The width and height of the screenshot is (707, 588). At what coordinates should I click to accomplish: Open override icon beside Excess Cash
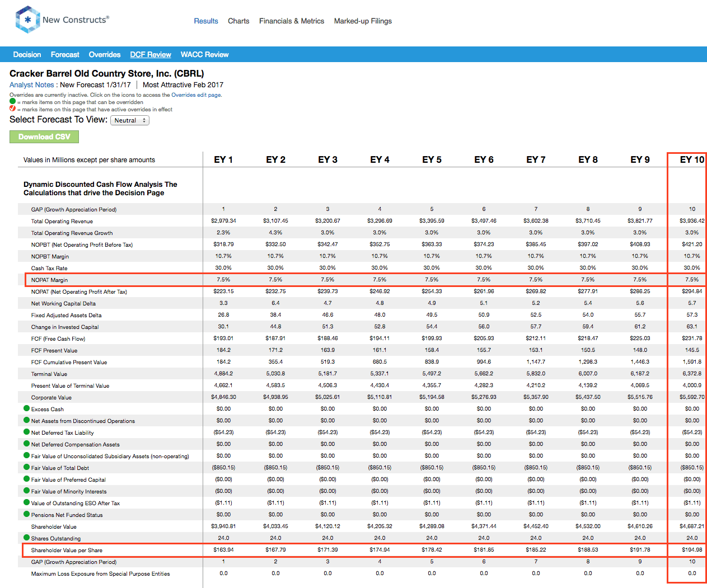click(26, 408)
